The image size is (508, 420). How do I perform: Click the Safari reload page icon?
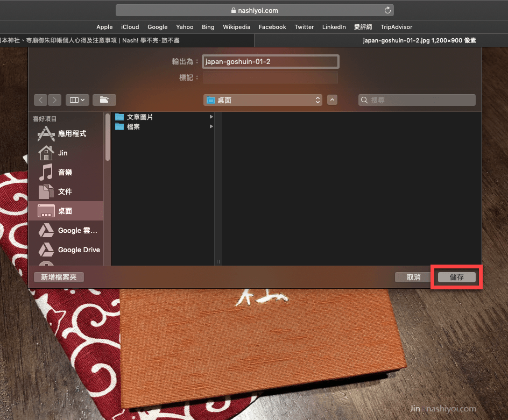[x=387, y=10]
